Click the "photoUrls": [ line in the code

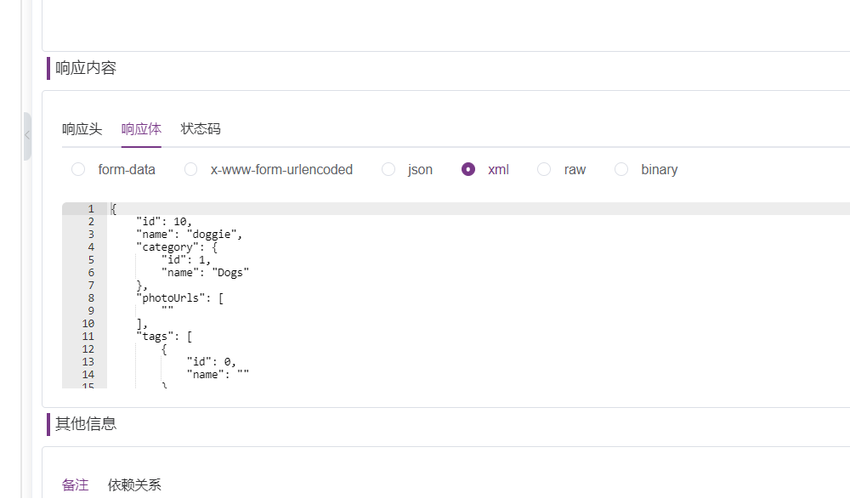pyautogui.click(x=180, y=298)
